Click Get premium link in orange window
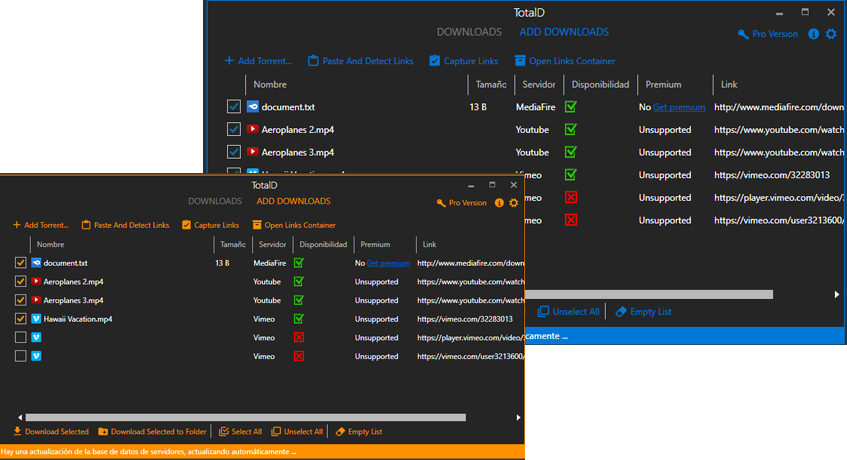The height and width of the screenshot is (460, 847). (x=388, y=263)
